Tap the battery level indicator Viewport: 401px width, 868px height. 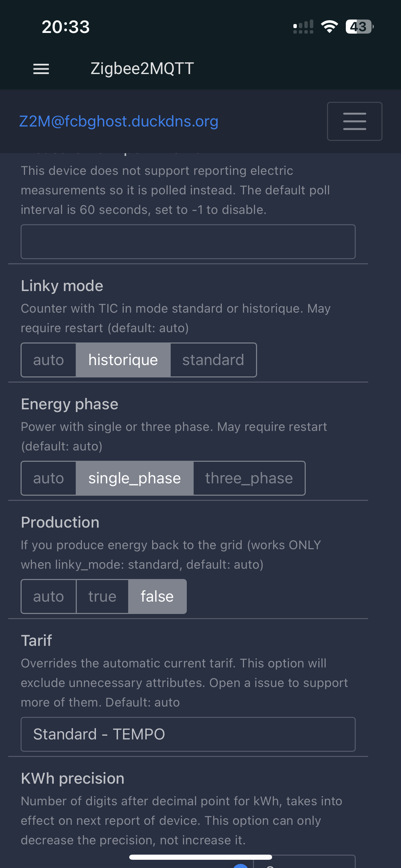tap(360, 26)
